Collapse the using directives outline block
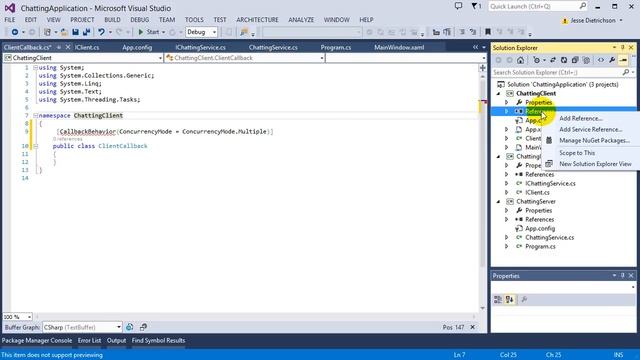The height and width of the screenshot is (360, 640). tap(36, 67)
